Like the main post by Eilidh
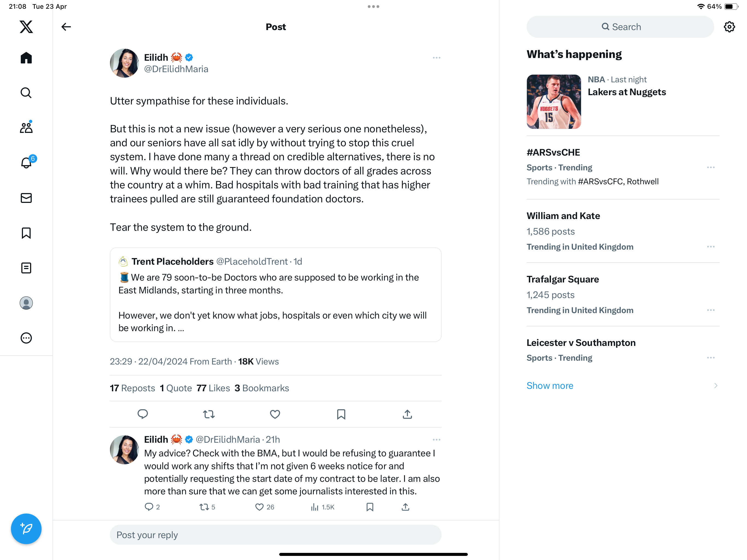747x560 pixels. click(x=275, y=414)
